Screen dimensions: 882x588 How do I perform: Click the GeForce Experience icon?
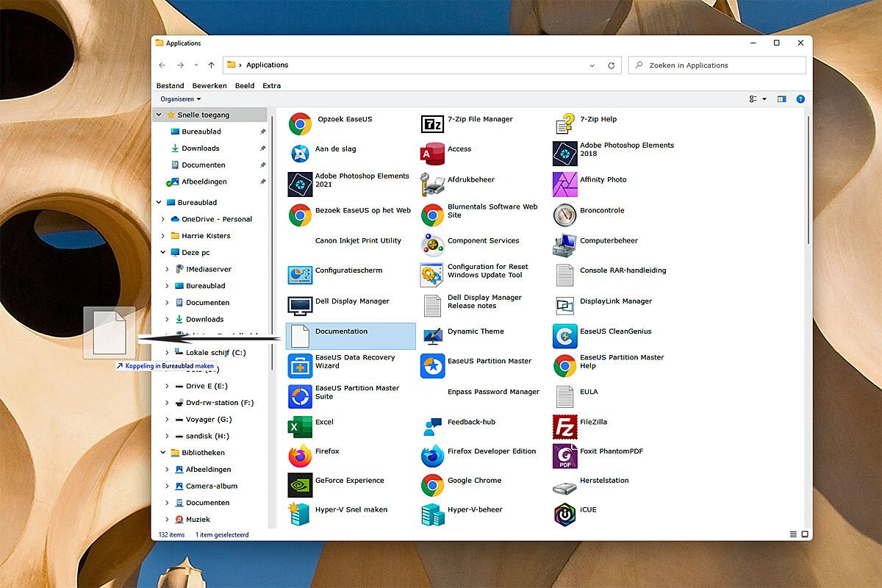point(300,485)
